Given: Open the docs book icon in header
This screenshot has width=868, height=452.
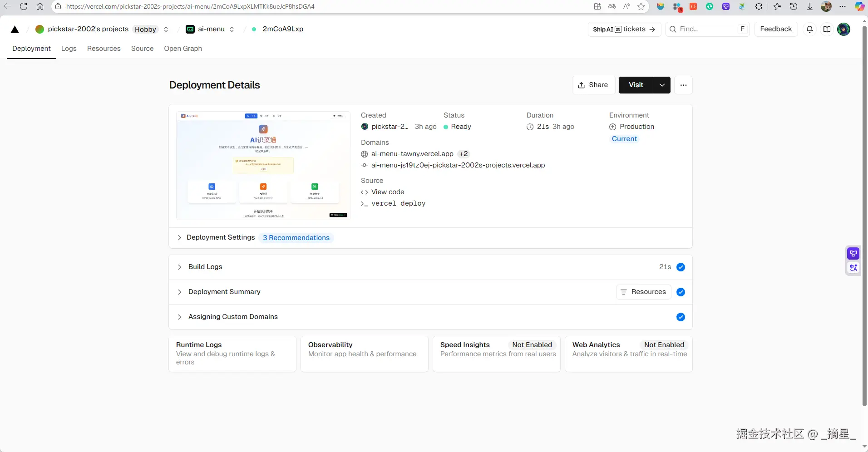Looking at the screenshot, I should click(x=827, y=29).
